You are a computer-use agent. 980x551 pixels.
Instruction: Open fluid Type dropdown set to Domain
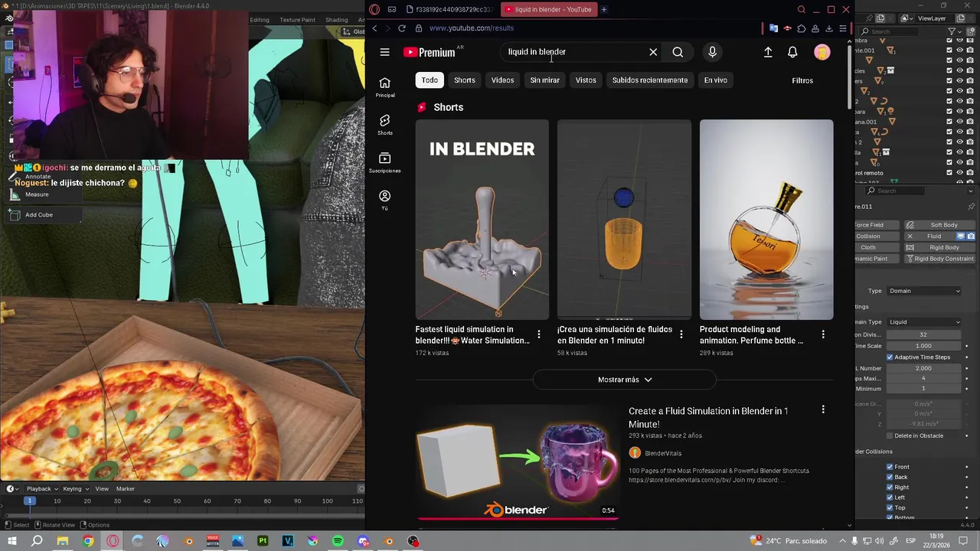tap(924, 291)
